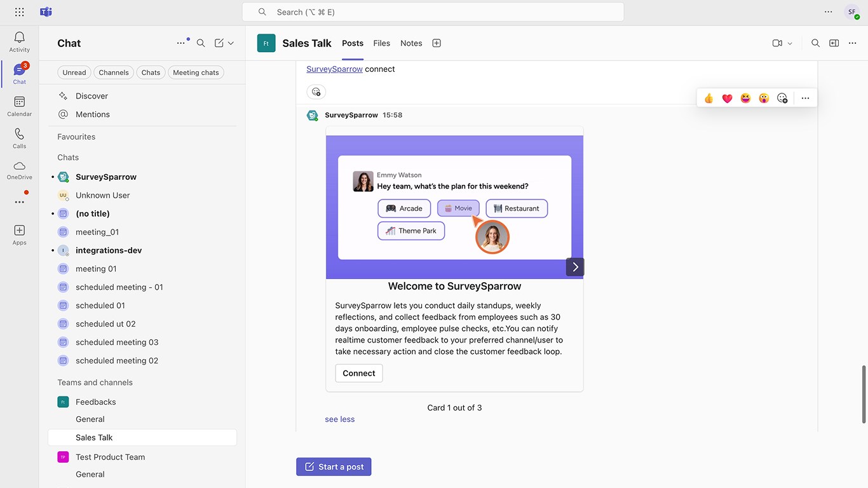
Task: Click the add reaction icon below message
Action: click(316, 91)
